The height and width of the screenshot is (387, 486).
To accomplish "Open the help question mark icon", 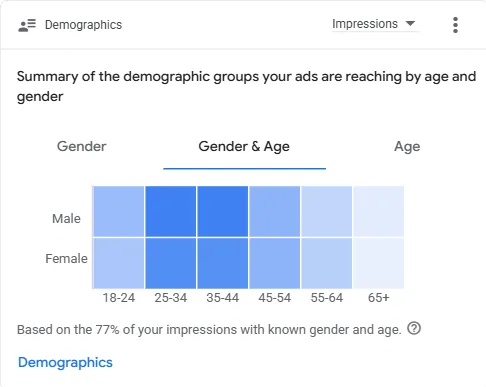I will (414, 329).
